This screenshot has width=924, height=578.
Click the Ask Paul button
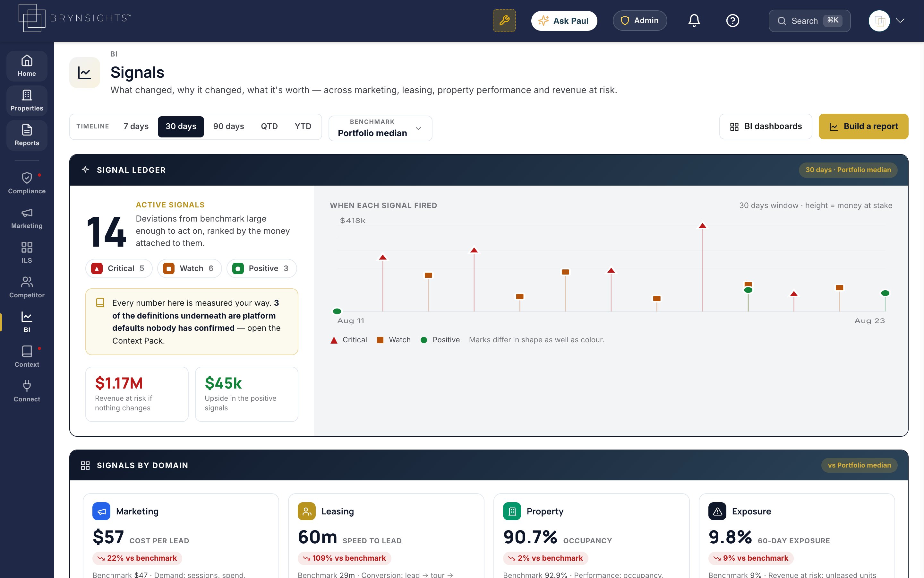pyautogui.click(x=564, y=21)
